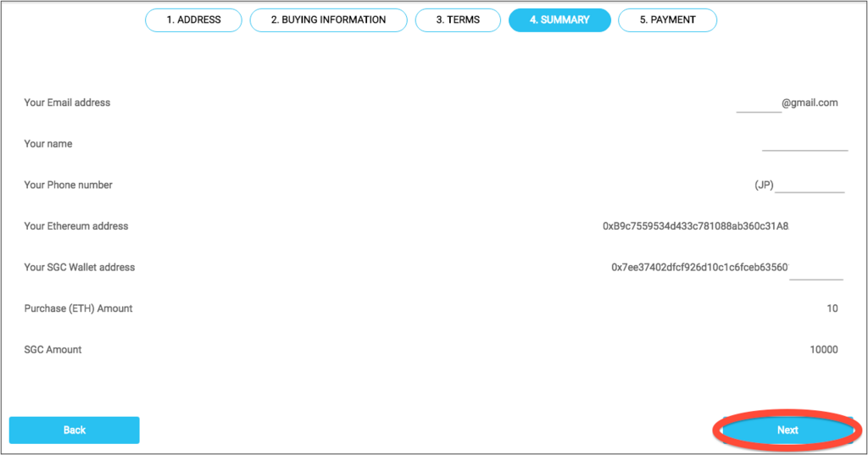The height and width of the screenshot is (455, 868).
Task: Select the (JP) phone country code
Action: pos(764,185)
